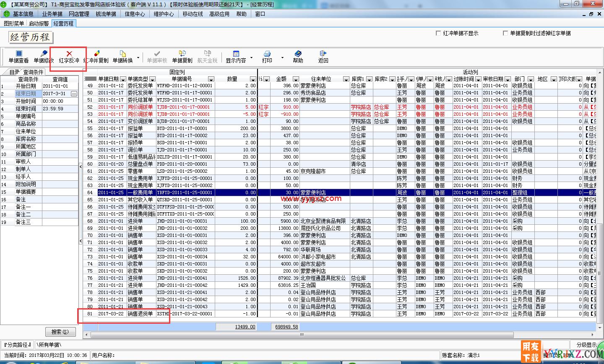604x364 pixels.
Task: Open the 金额 column filter dropdown
Action: (x=296, y=79)
